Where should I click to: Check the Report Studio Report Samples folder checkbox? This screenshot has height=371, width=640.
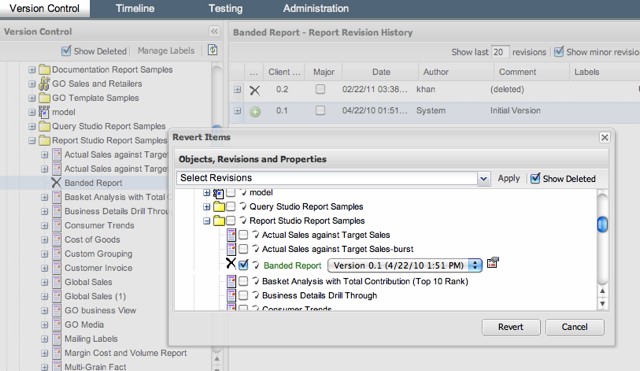click(231, 220)
